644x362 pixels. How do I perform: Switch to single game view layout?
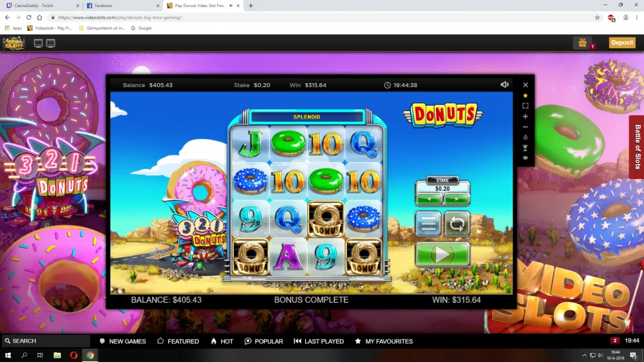(x=38, y=43)
